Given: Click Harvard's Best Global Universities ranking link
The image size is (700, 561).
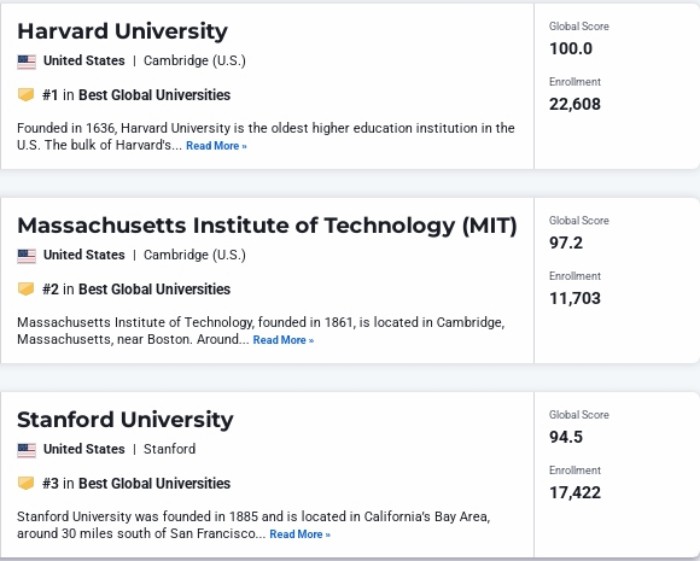Looking at the screenshot, I should (x=154, y=95).
